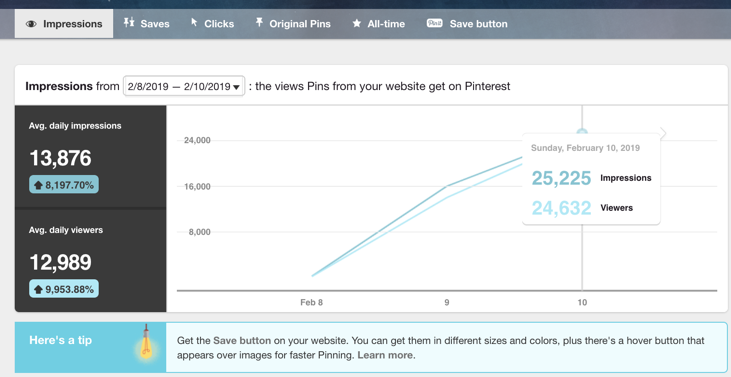The height and width of the screenshot is (377, 731).
Task: Click the up arrow in 9,953.88% badge
Action: tap(38, 289)
